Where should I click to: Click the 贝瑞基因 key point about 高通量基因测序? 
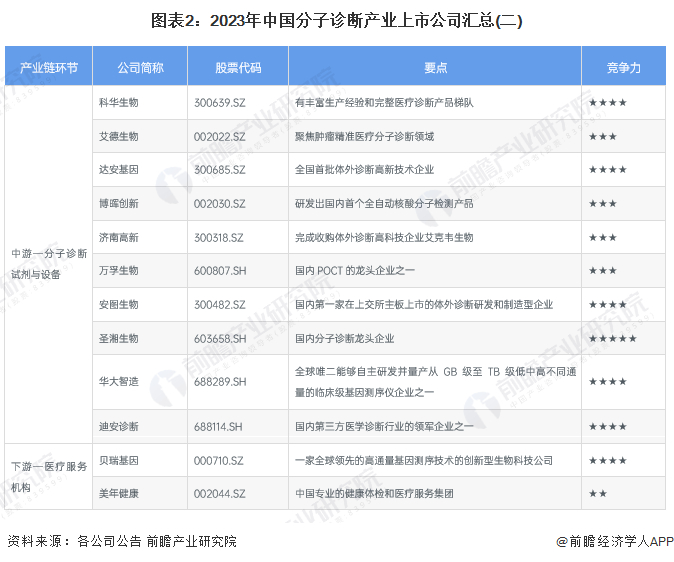[424, 461]
